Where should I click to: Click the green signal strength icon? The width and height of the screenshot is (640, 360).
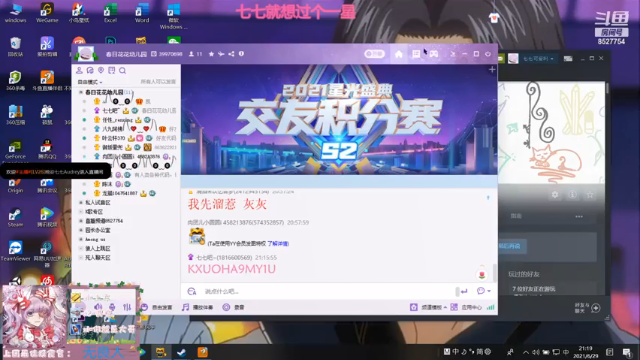click(x=490, y=307)
